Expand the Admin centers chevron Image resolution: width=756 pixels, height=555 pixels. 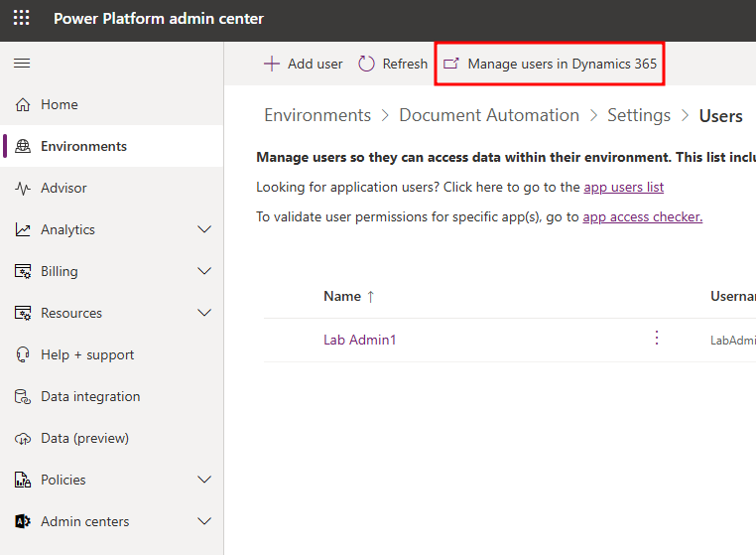pyautogui.click(x=204, y=521)
